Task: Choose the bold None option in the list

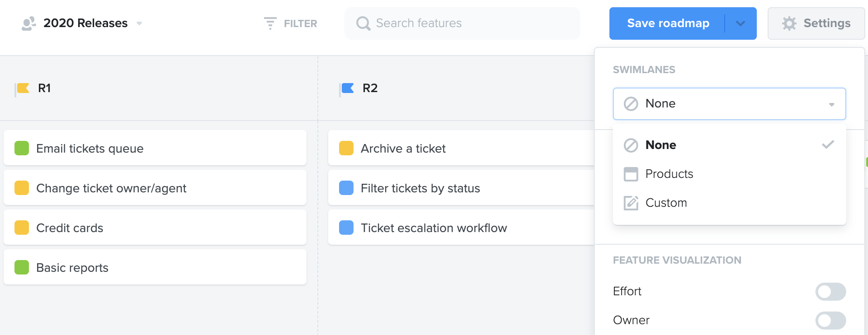Action: click(x=729, y=145)
